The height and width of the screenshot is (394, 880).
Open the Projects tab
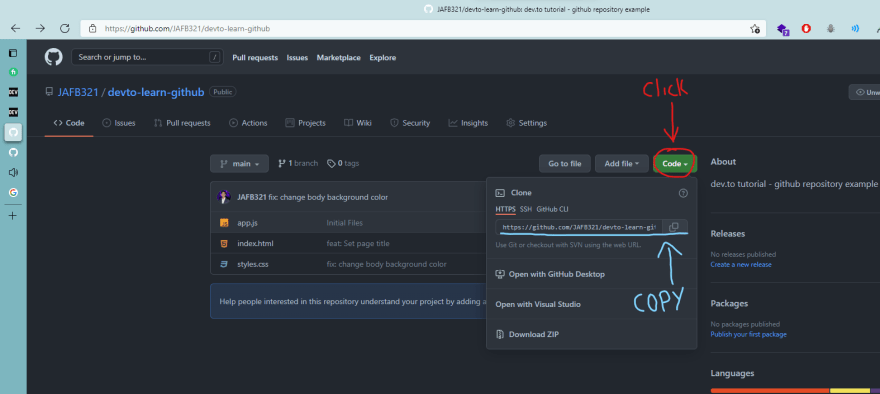(305, 123)
